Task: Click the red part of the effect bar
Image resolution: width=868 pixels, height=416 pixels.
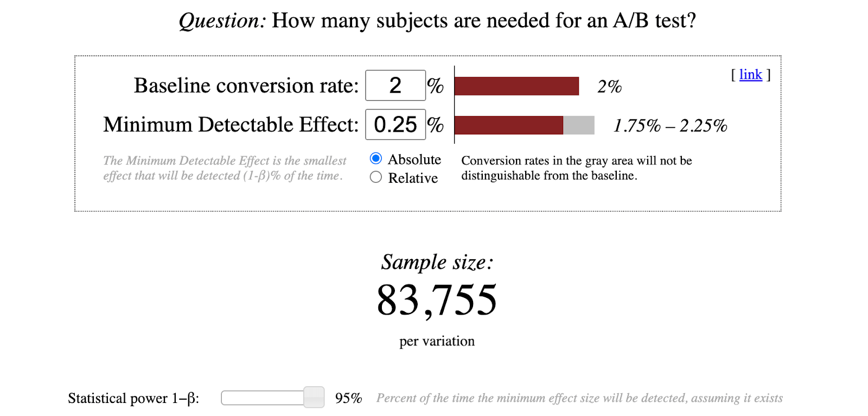Action: click(508, 125)
